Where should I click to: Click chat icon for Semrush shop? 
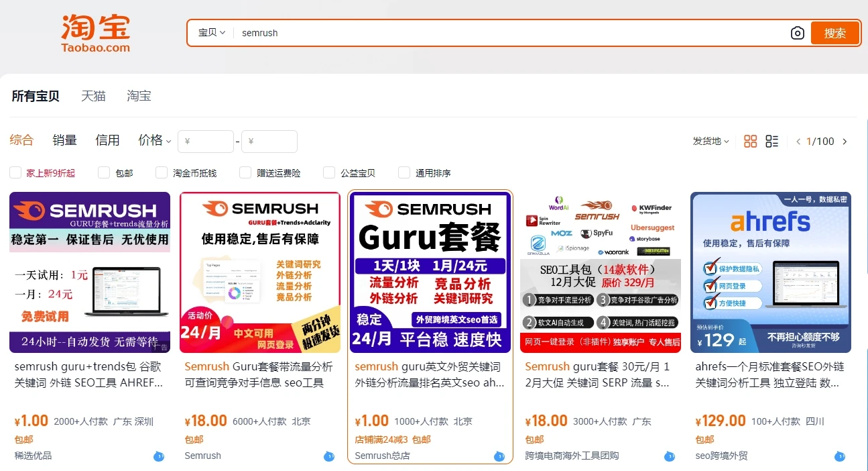pyautogui.click(x=329, y=456)
